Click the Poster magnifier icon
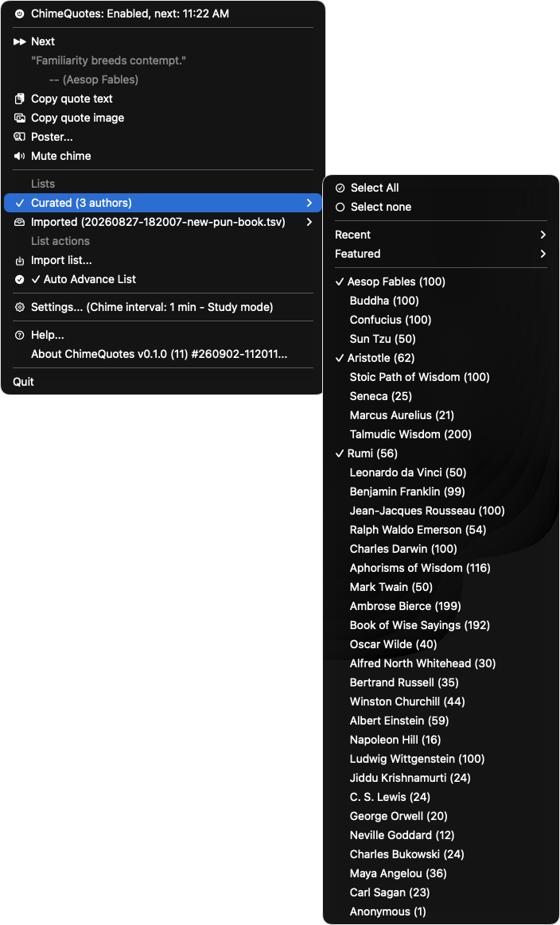Image resolution: width=560 pixels, height=925 pixels. pos(19,137)
